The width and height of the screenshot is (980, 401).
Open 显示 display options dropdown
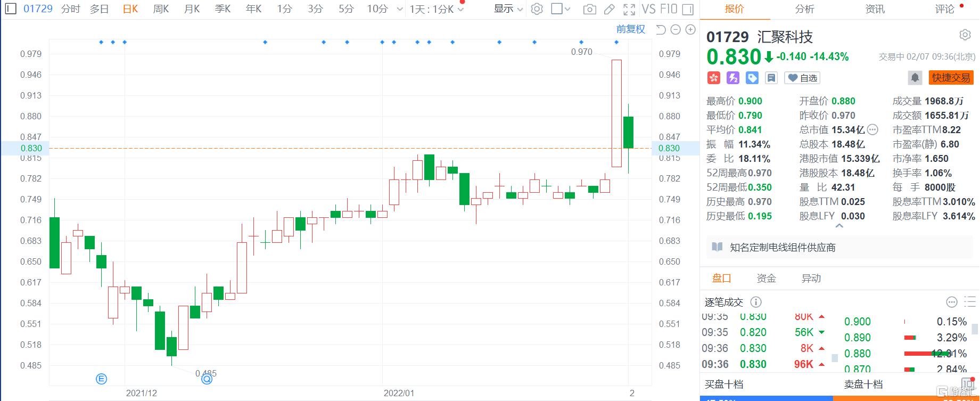coord(508,9)
